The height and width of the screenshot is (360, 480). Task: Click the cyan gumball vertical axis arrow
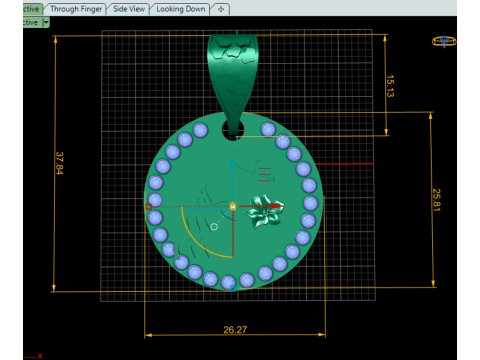(x=233, y=164)
